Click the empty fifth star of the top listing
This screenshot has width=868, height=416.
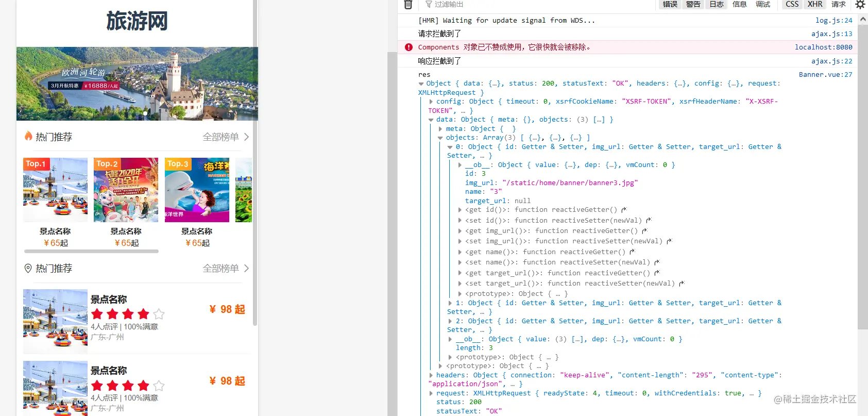coord(159,314)
